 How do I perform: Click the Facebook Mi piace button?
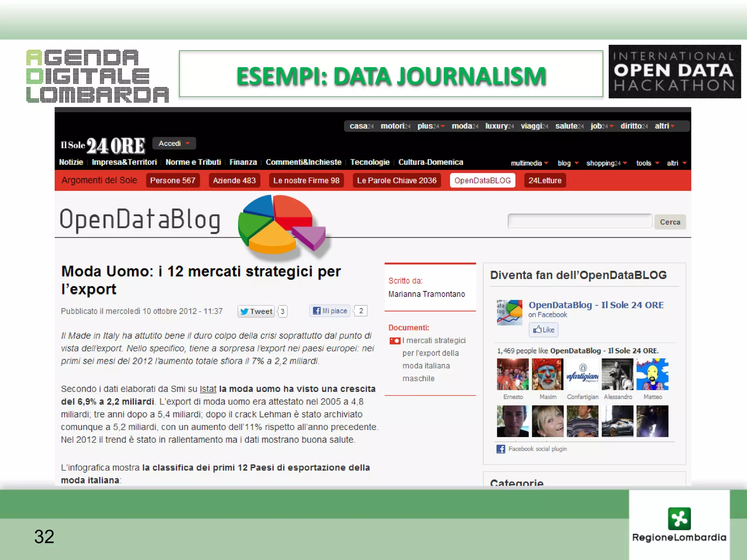(x=330, y=311)
